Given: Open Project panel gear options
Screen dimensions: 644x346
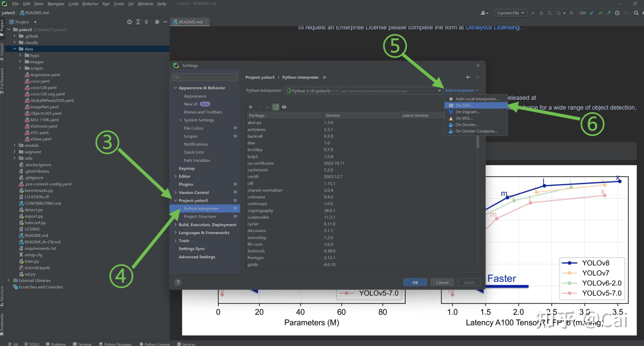Looking at the screenshot, I should 157,22.
